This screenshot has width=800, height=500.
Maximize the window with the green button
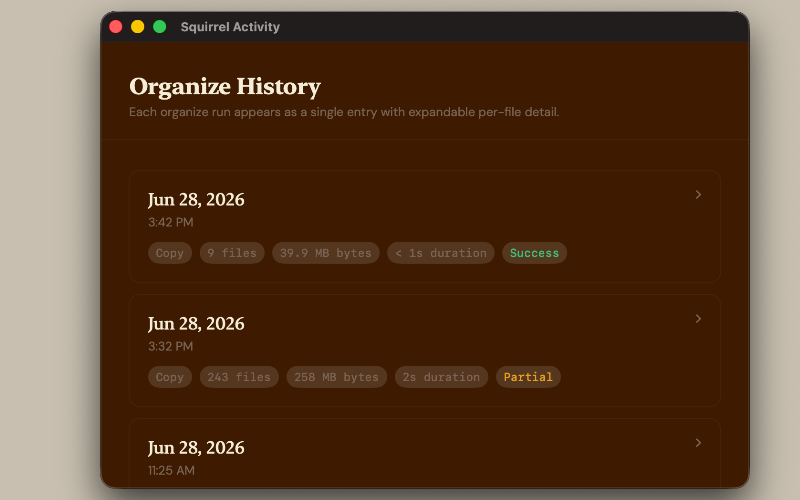tap(160, 27)
